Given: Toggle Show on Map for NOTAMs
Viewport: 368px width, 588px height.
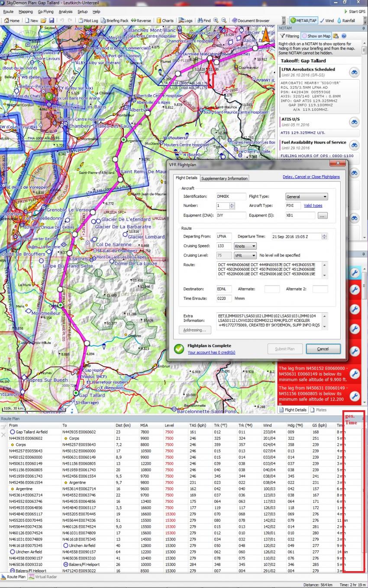Looking at the screenshot, I should pos(316,36).
